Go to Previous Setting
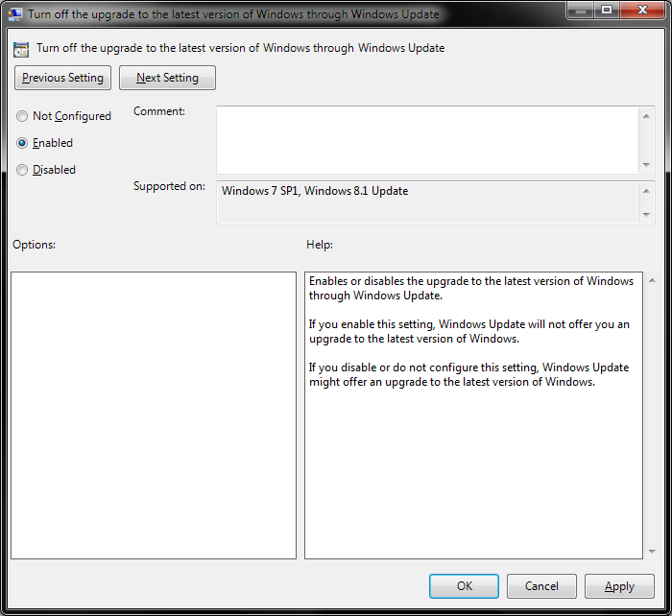Image resolution: width=672 pixels, height=616 pixels. [63, 78]
